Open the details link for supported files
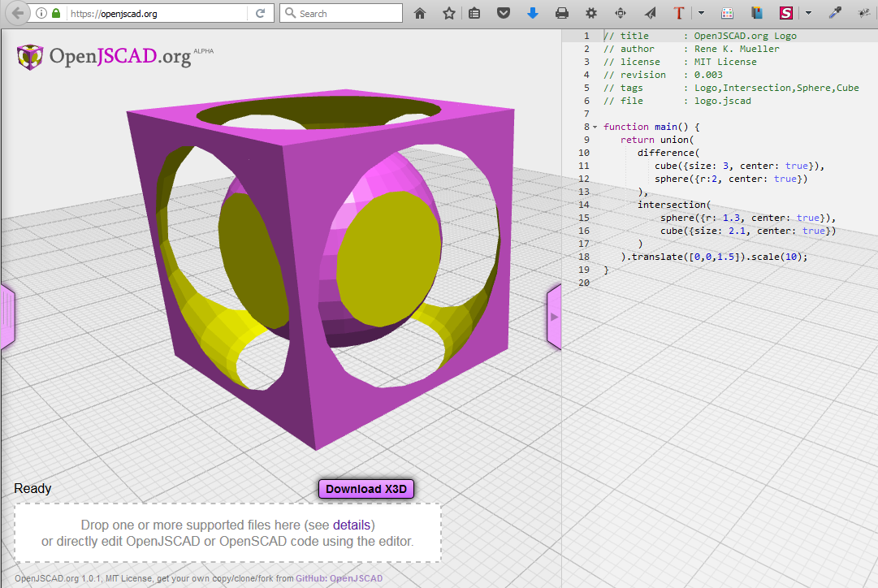Viewport: 878px width, 588px height. point(352,525)
